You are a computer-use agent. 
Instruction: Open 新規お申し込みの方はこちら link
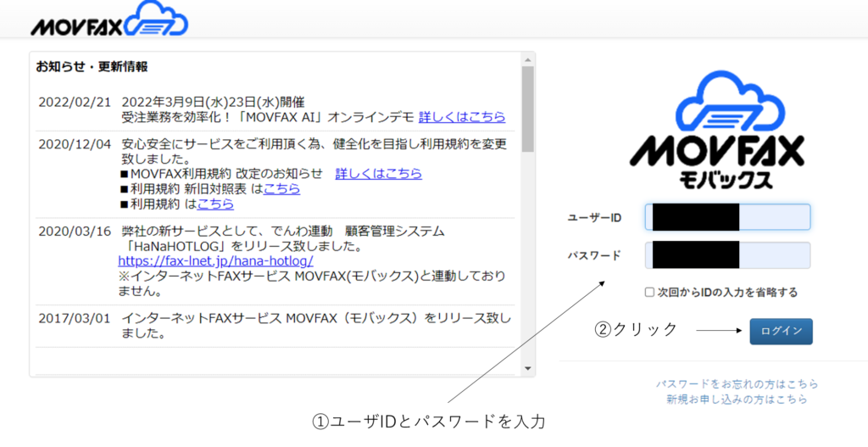tap(737, 400)
